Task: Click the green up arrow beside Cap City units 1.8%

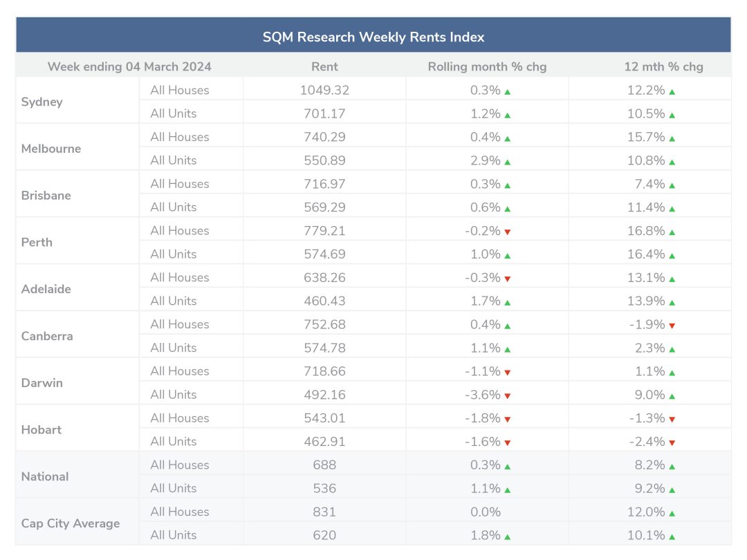Action: pos(508,537)
